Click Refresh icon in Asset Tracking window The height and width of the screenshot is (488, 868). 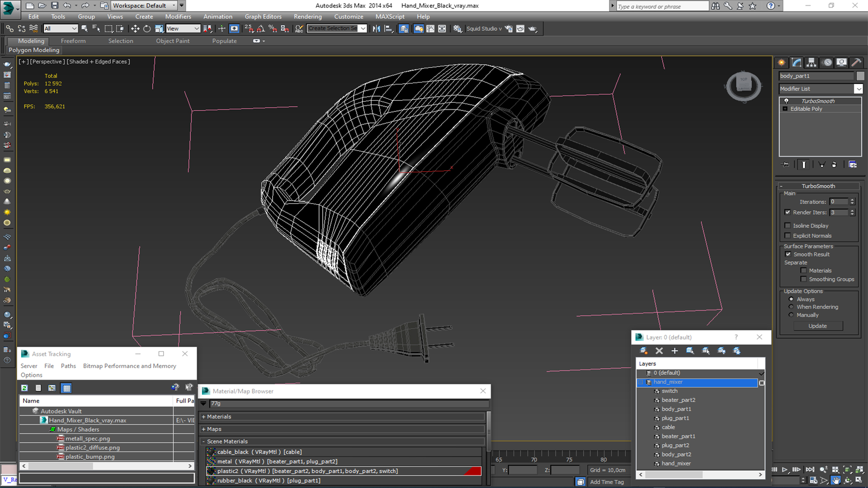[24, 388]
